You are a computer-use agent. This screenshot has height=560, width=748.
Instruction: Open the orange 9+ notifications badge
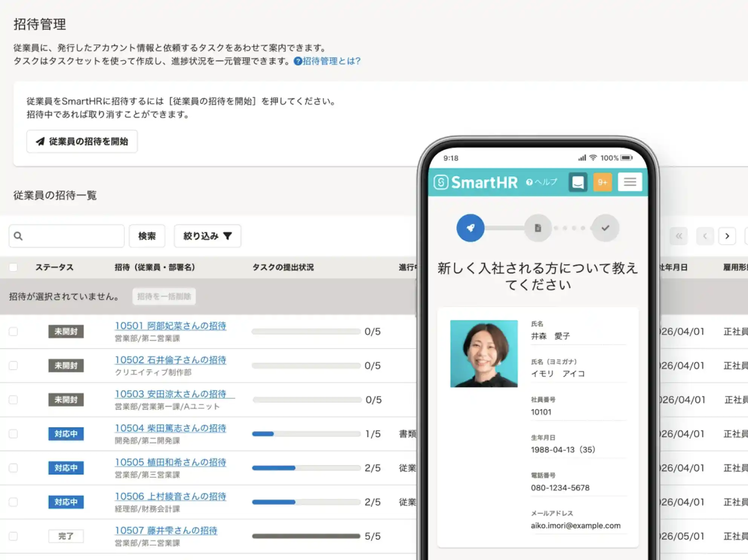click(x=602, y=182)
